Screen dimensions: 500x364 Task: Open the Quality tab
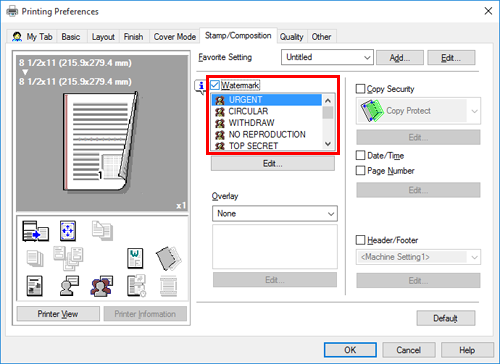[291, 37]
